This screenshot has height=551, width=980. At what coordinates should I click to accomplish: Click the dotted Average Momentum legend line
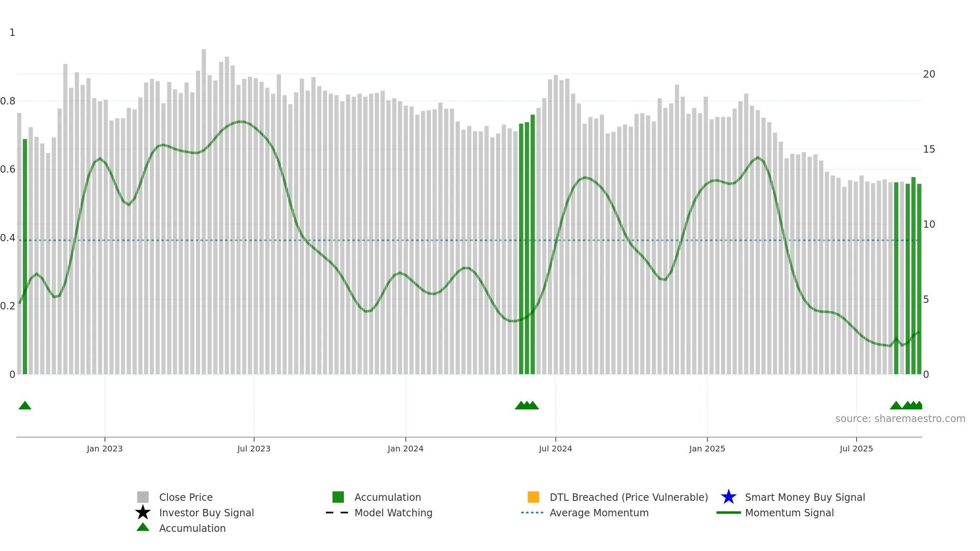[532, 513]
